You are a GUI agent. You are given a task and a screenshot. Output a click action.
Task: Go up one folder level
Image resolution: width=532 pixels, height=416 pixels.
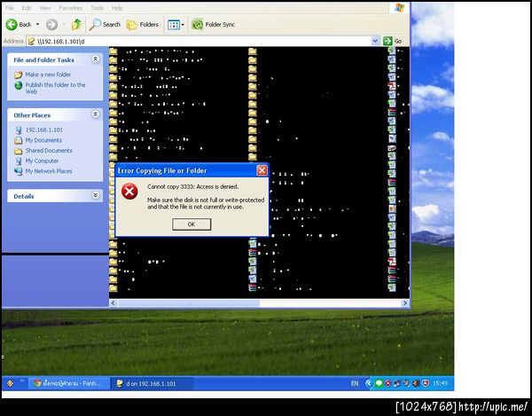(x=76, y=25)
